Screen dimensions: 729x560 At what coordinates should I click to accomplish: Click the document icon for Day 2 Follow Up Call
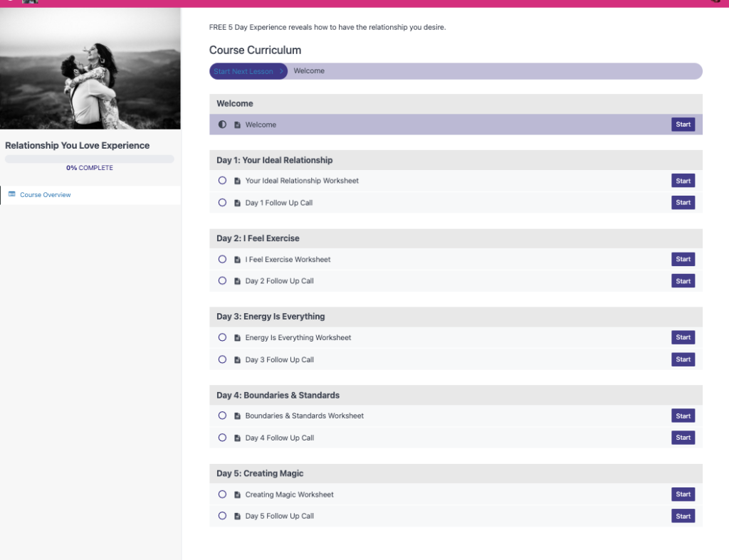(237, 281)
